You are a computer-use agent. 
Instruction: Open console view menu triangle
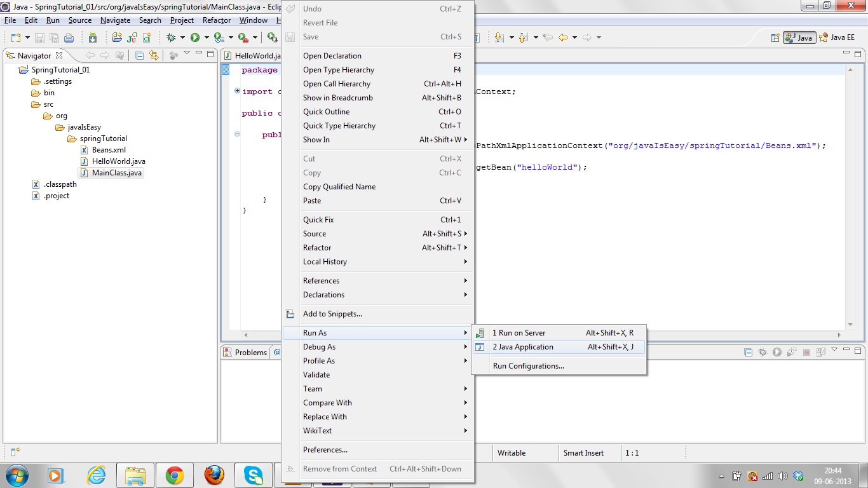coord(834,349)
